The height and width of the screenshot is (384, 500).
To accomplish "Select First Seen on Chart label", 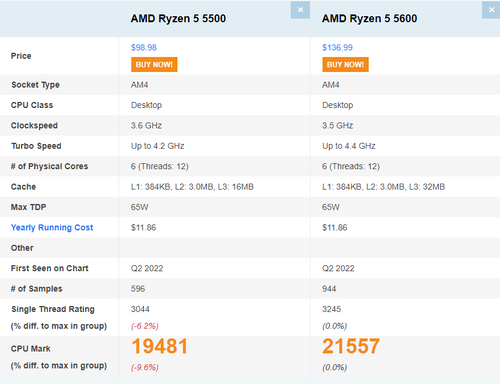I will (x=50, y=268).
